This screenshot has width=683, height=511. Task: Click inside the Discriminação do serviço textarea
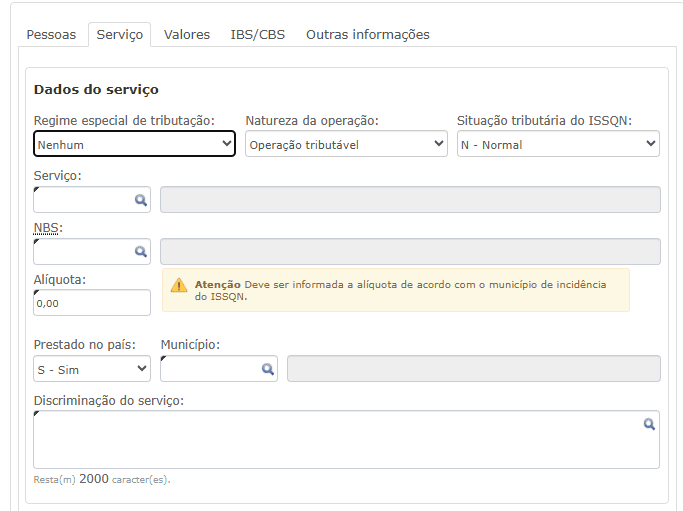tap(346, 440)
